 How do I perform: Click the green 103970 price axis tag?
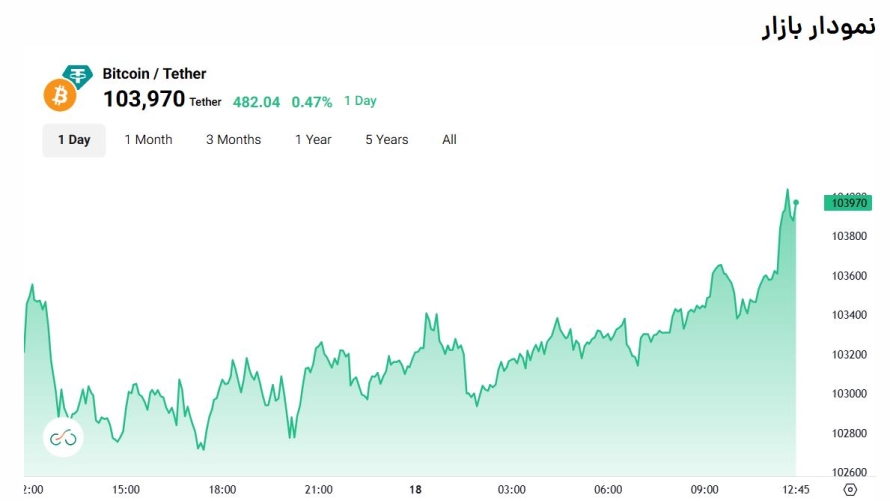point(847,203)
